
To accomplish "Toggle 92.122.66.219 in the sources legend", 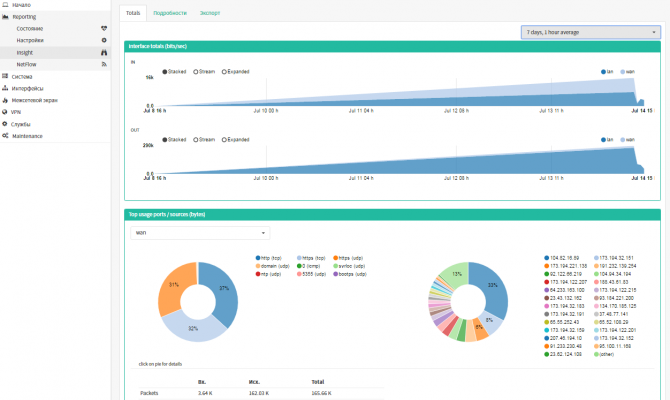I will 563,274.
